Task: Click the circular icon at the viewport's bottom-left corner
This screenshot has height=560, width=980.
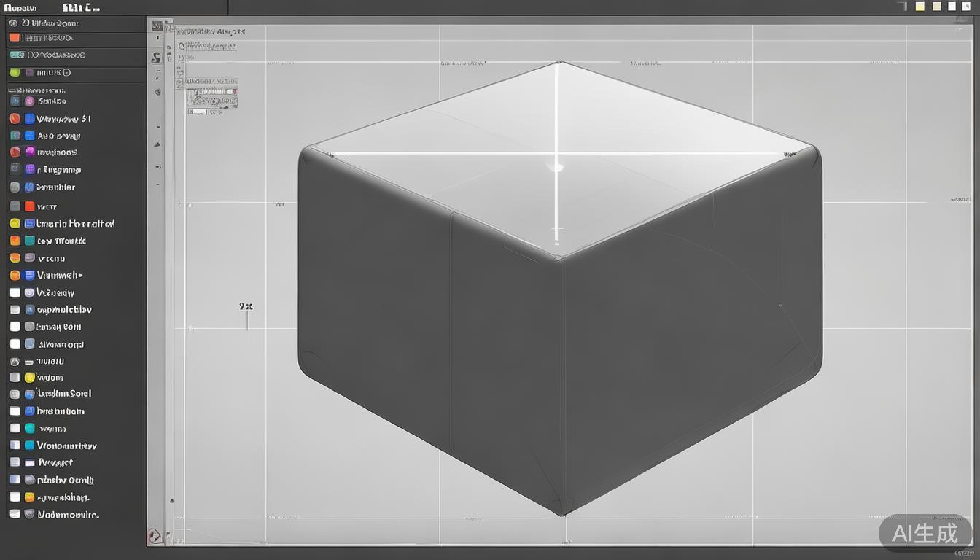Action: tap(155, 536)
